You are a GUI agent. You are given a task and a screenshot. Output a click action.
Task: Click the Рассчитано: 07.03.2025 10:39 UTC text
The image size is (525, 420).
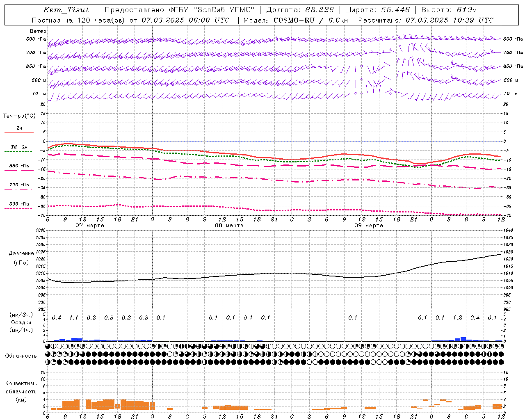pyautogui.click(x=426, y=20)
